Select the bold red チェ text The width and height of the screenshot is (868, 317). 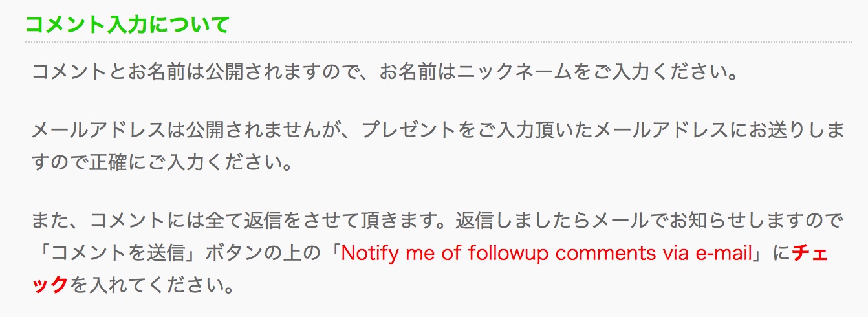point(810,253)
